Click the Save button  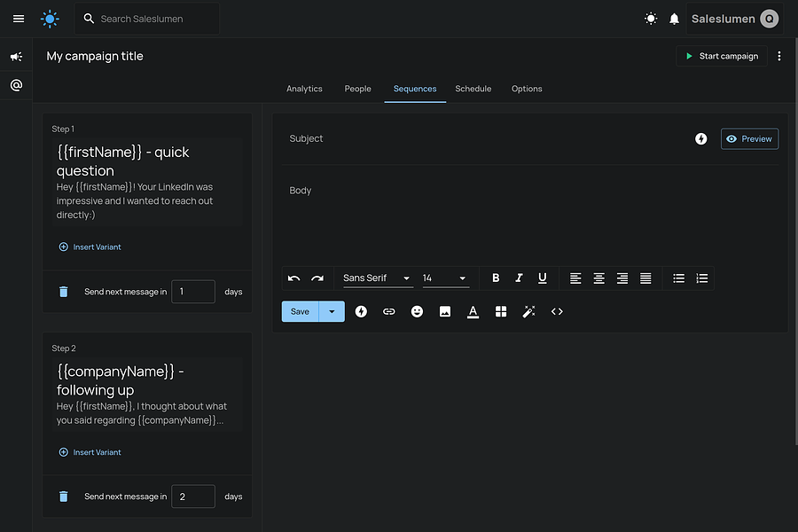tap(301, 311)
